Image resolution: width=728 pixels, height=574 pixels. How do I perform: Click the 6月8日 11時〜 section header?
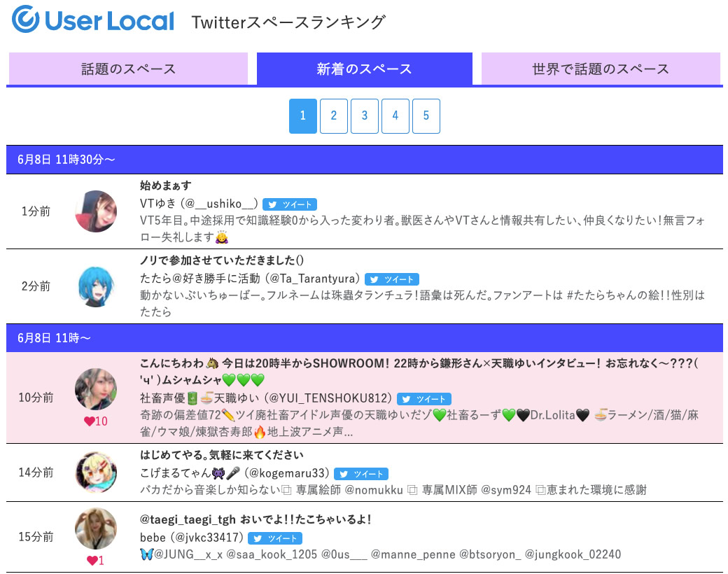tap(365, 338)
